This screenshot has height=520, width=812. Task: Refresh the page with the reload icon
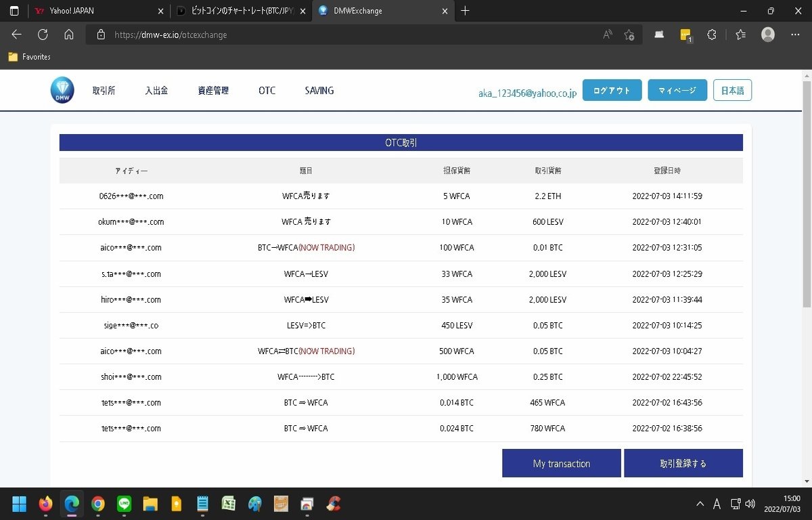(43, 34)
